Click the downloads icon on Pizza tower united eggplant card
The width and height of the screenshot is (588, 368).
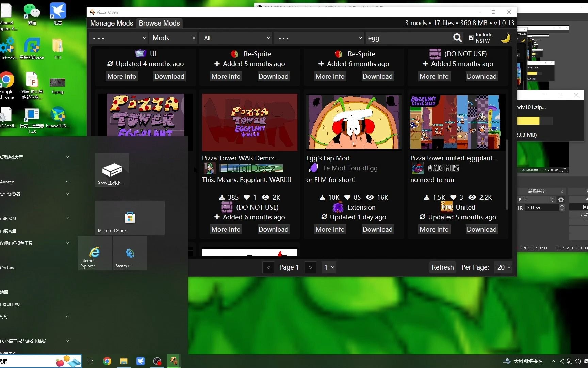[x=427, y=197]
